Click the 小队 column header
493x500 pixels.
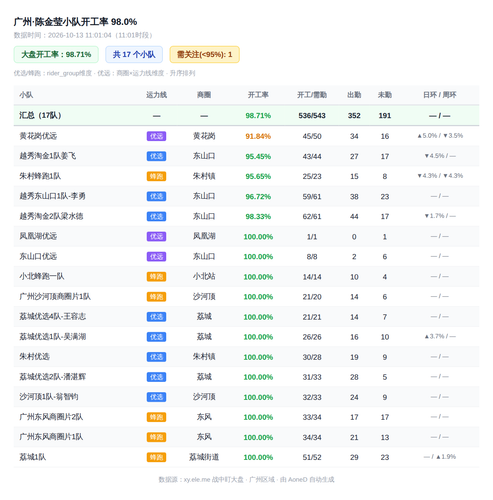pos(26,95)
